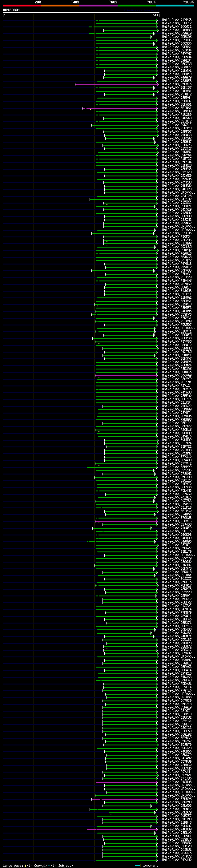Viewport: 197px width, 868px height.
Task: Select hit label UniRef100_Q87Q60
Action: tap(177, 284)
